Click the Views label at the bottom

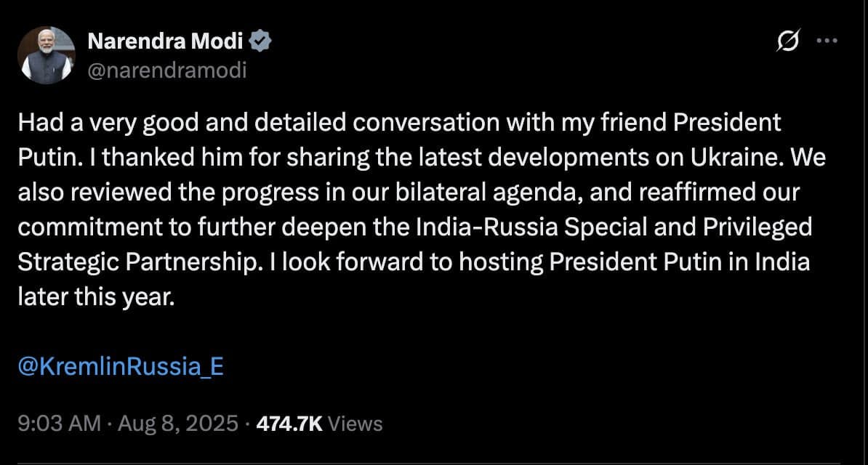[x=355, y=423]
